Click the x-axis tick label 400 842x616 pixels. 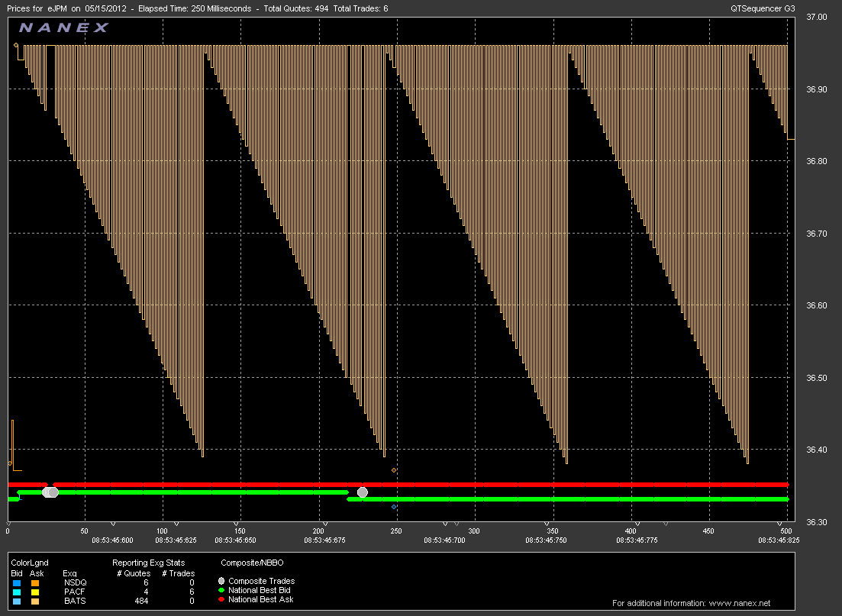[631, 531]
